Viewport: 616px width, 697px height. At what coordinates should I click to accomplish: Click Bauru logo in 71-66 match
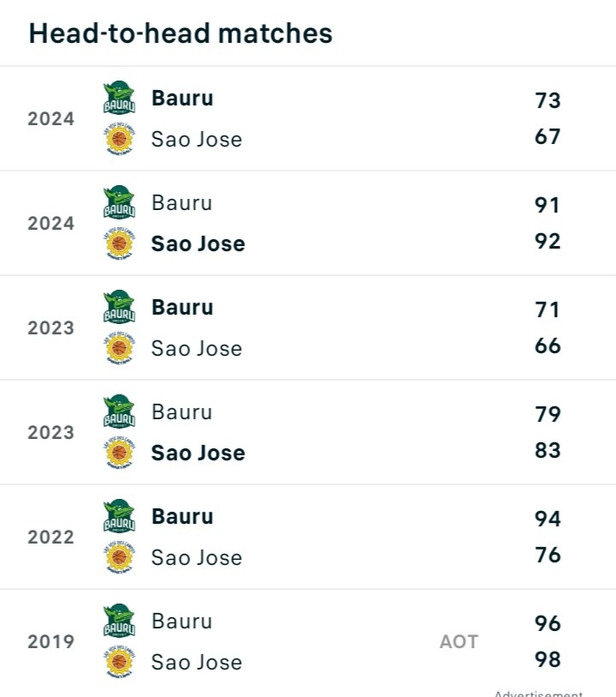119,308
